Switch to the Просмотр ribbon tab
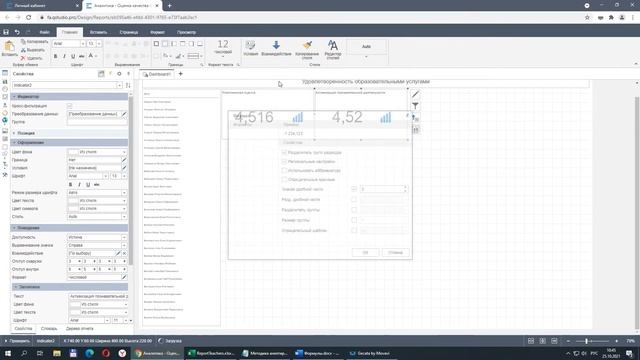Image resolution: width=640 pixels, height=360 pixels. 187,32
